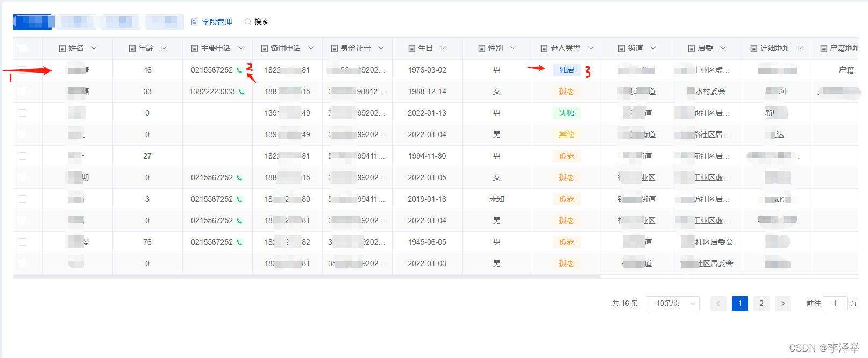
Task: Click the horizontal table scrollbar
Action: click(x=307, y=277)
